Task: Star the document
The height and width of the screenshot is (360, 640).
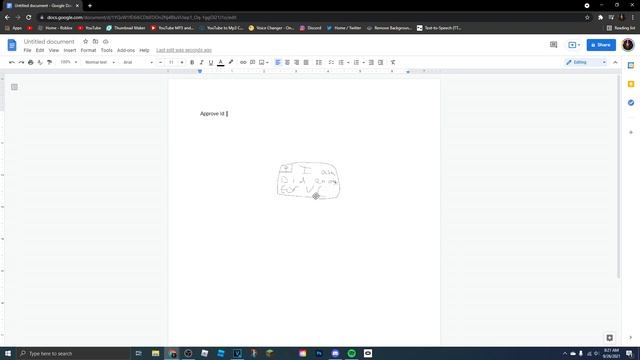Action: point(85,42)
